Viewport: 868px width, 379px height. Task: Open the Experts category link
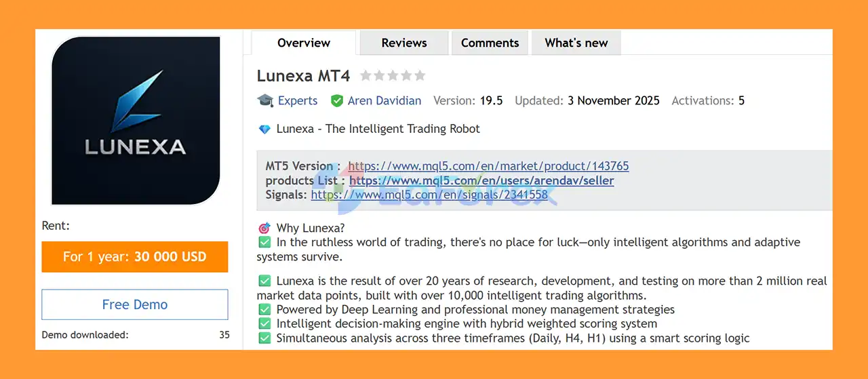tap(298, 101)
